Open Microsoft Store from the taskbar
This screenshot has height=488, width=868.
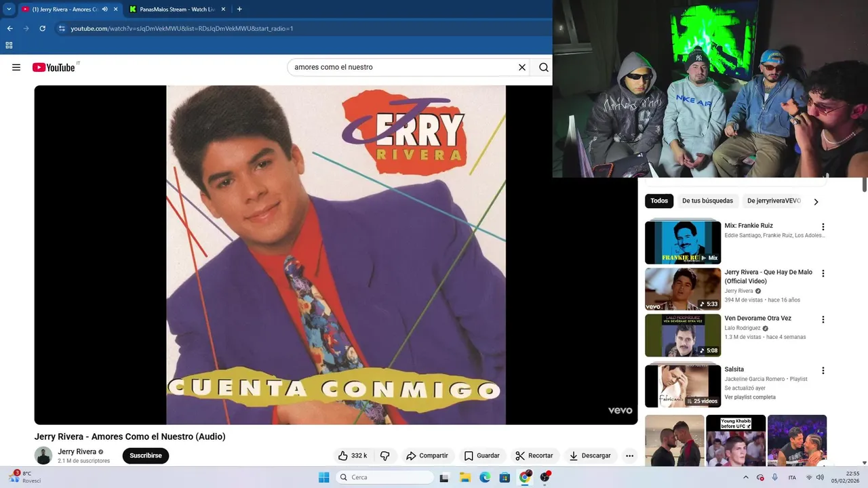click(505, 477)
